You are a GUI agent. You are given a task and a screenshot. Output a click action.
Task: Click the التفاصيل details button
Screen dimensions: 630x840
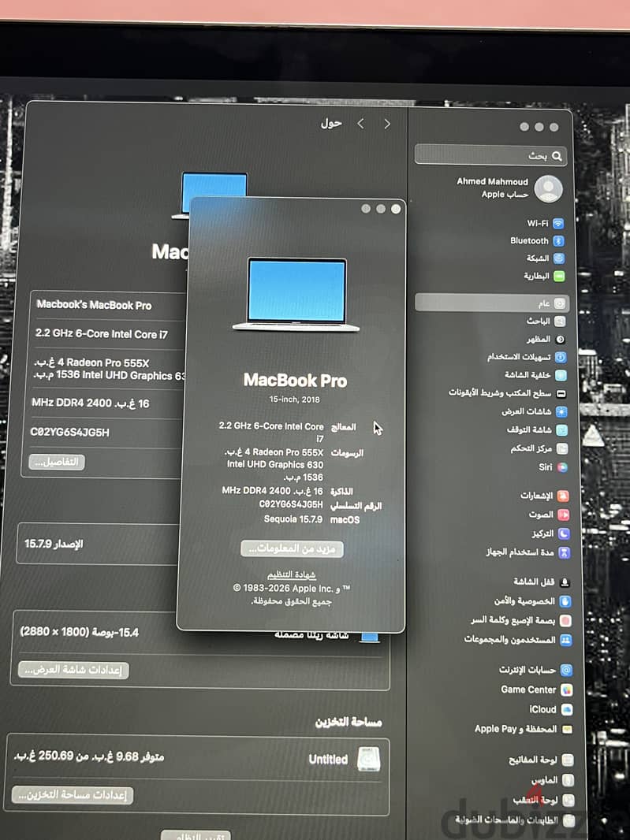(57, 462)
